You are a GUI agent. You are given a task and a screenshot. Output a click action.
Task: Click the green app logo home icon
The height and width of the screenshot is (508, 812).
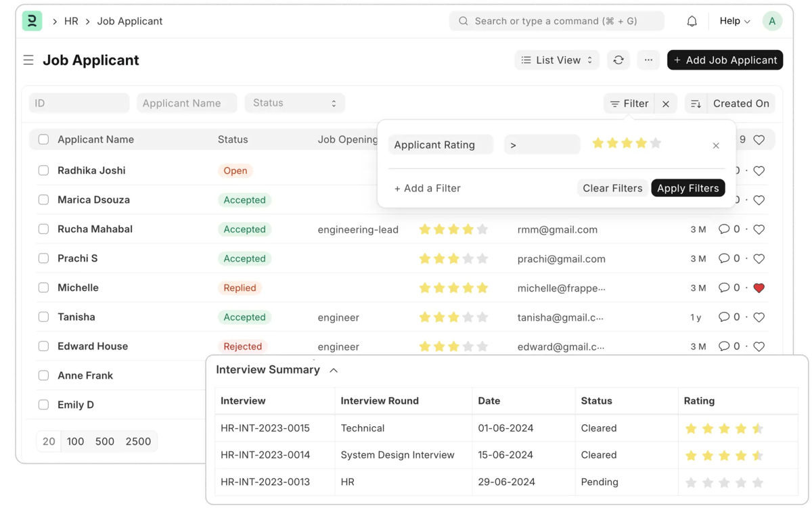point(32,21)
